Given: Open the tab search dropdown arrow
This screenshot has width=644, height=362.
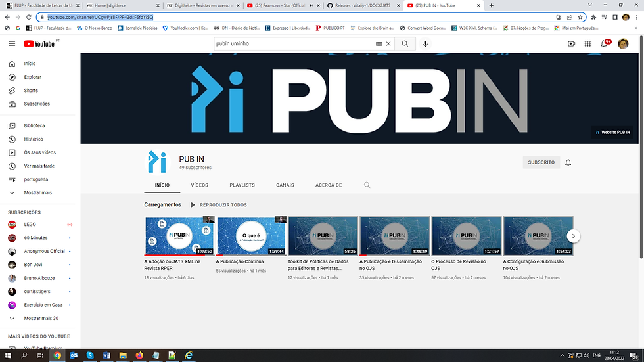Looking at the screenshot, I should 590,5.
